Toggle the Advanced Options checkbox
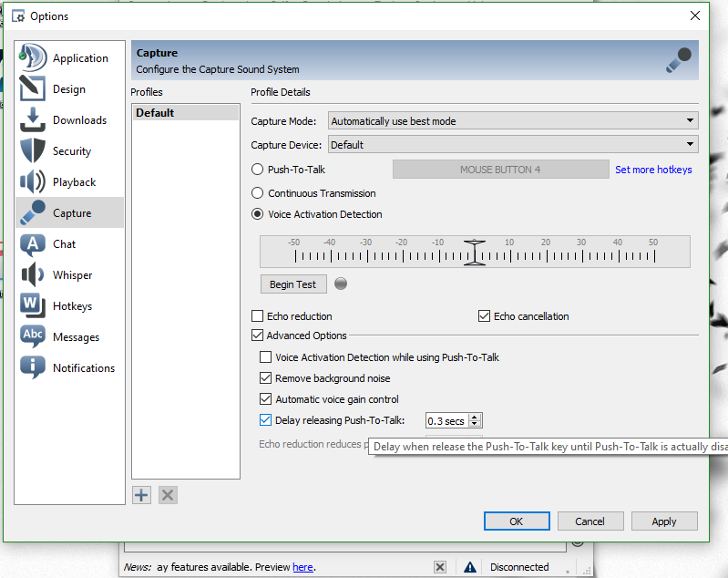This screenshot has height=578, width=728. 257,335
